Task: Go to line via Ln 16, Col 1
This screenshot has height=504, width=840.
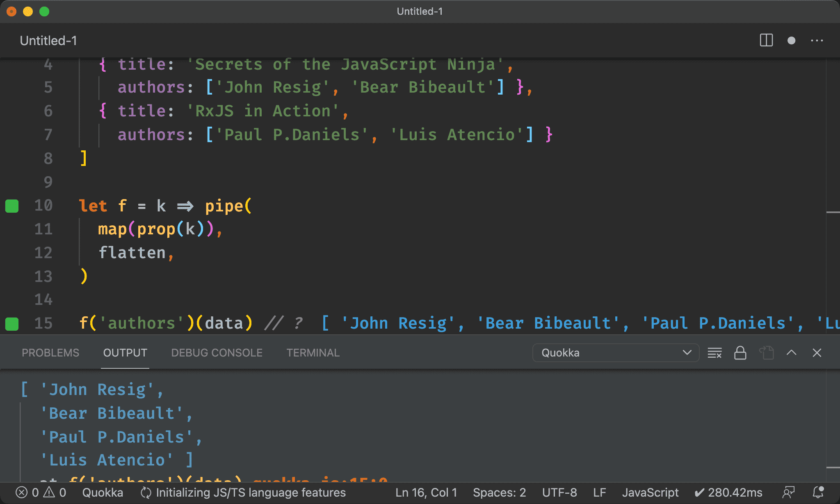Action: (426, 492)
